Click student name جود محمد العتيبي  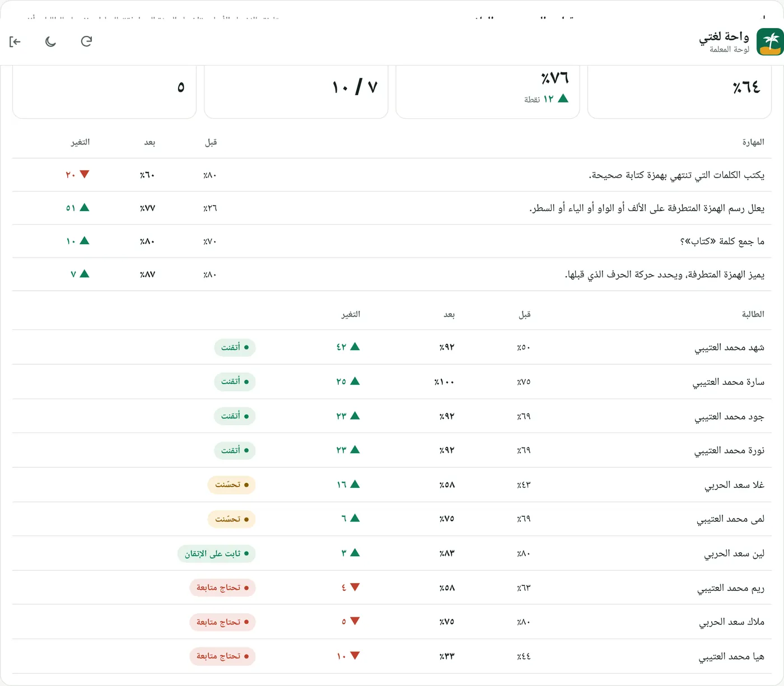coord(730,417)
